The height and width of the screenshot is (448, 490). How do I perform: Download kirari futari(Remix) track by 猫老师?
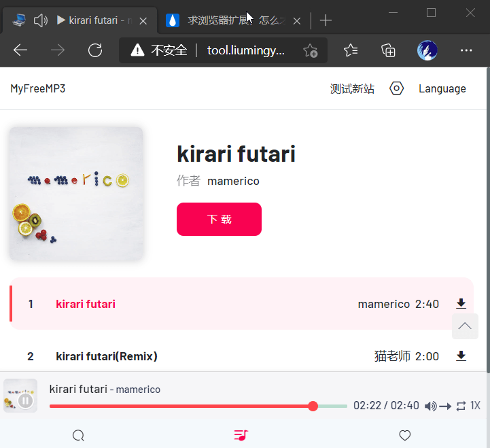(461, 356)
